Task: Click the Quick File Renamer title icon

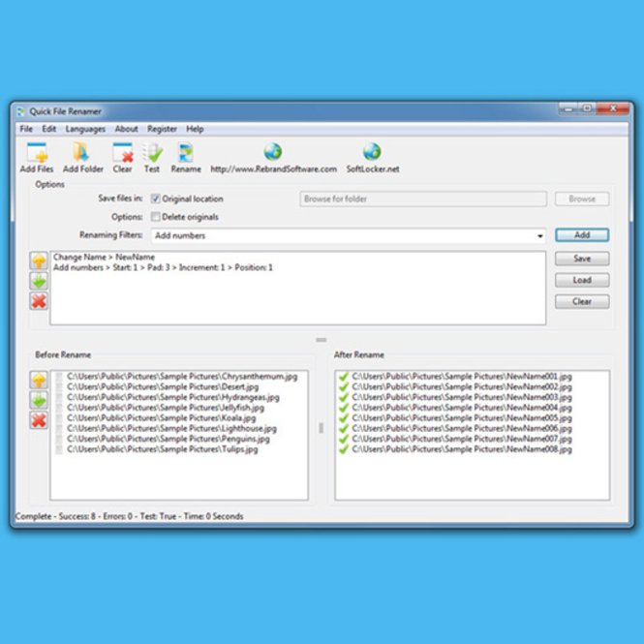Action: [20, 111]
